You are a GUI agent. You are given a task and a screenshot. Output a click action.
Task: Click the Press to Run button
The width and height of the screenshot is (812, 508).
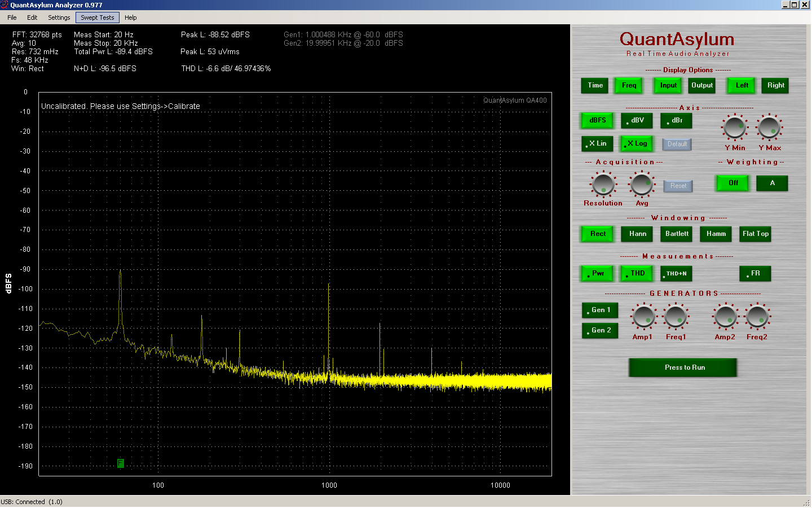683,368
